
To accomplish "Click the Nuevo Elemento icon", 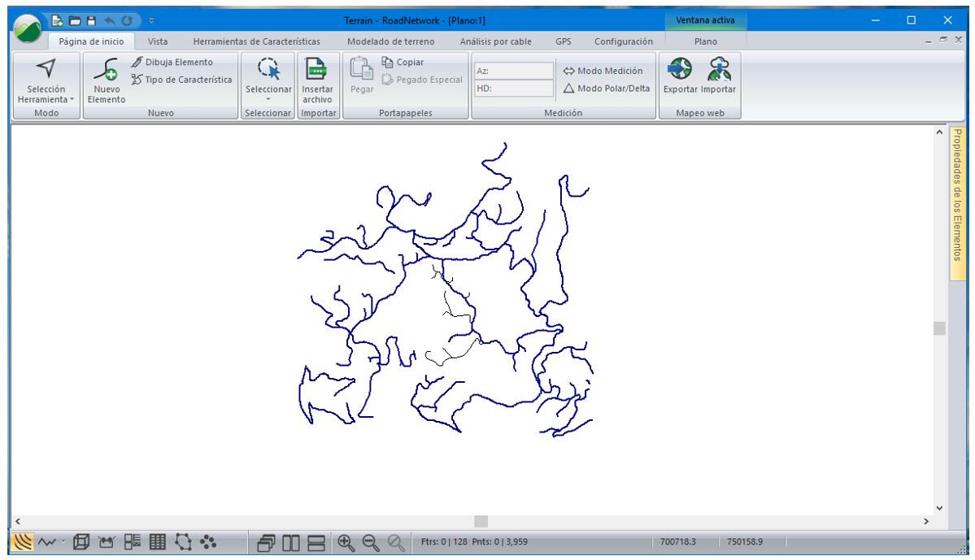I will pos(107,72).
